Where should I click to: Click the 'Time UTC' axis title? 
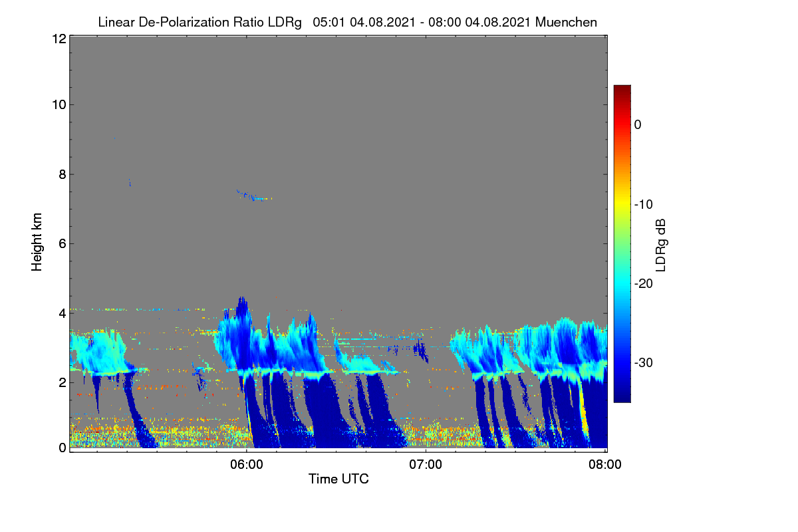[338, 479]
